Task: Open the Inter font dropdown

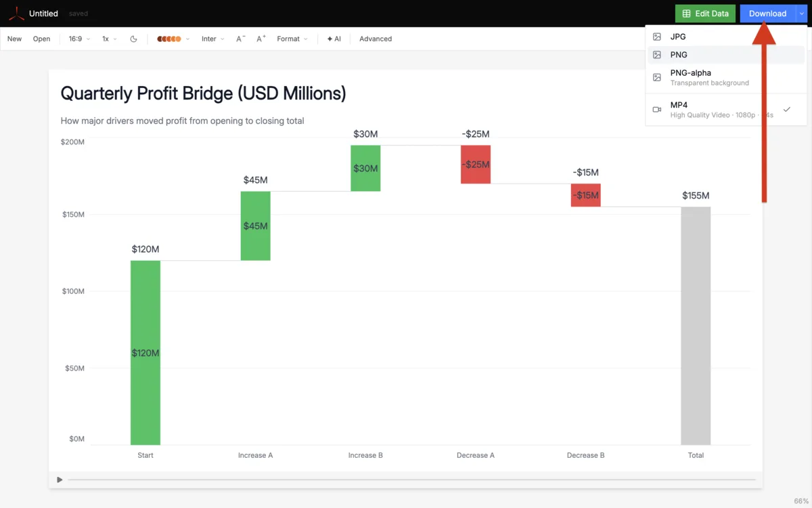Action: pyautogui.click(x=213, y=39)
